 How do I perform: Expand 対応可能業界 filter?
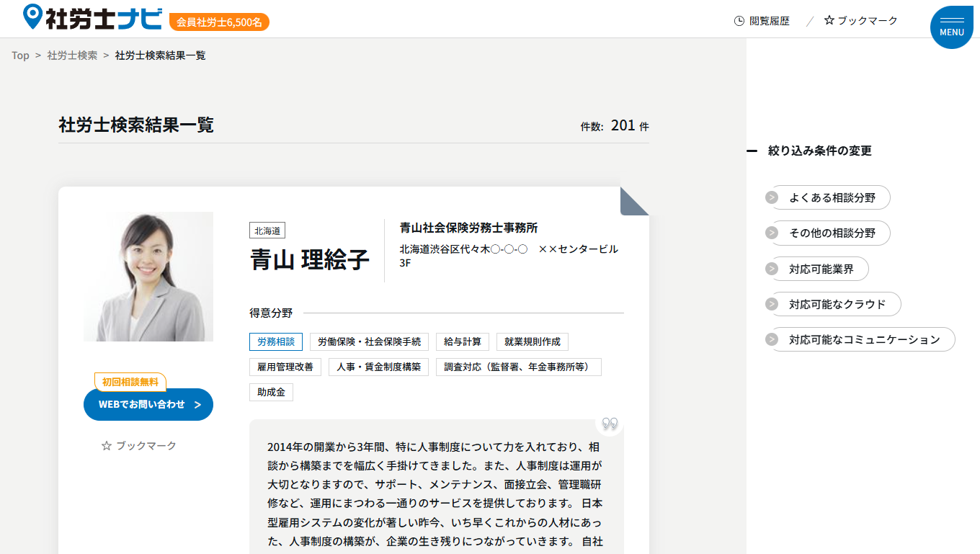(x=817, y=269)
